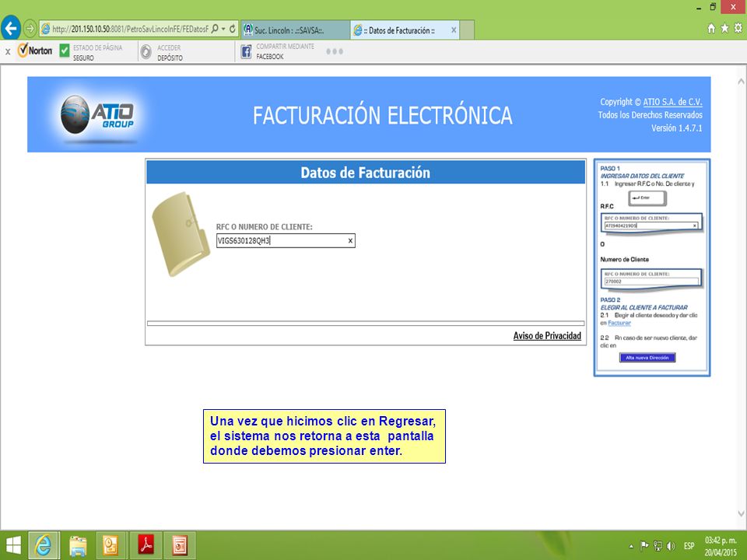Open the Aviso de Privacidad link
This screenshot has width=747, height=560.
pyautogui.click(x=547, y=336)
